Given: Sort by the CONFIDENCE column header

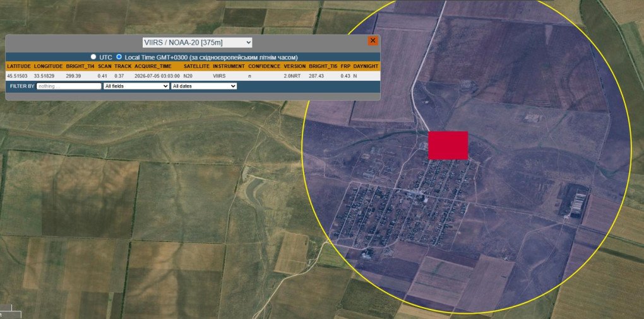Looking at the screenshot, I should click(x=265, y=66).
